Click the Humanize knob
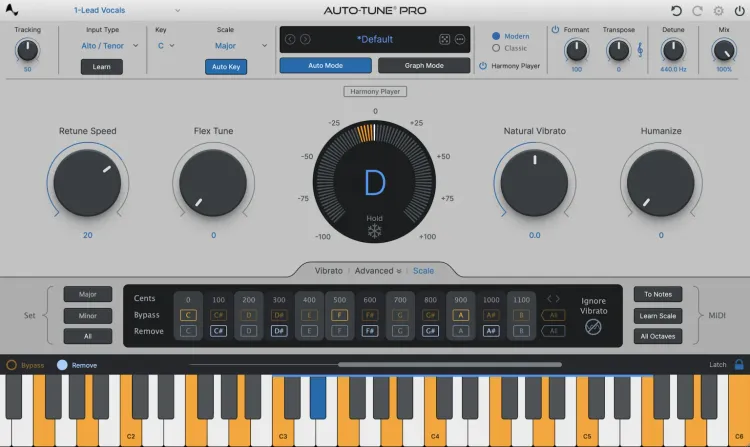The height and width of the screenshot is (447, 750). coord(661,183)
